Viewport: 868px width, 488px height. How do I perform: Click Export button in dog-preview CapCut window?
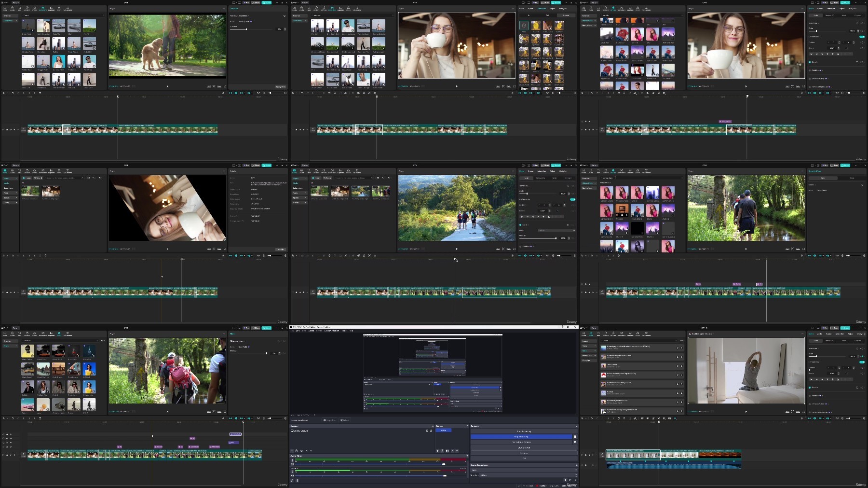pos(267,2)
